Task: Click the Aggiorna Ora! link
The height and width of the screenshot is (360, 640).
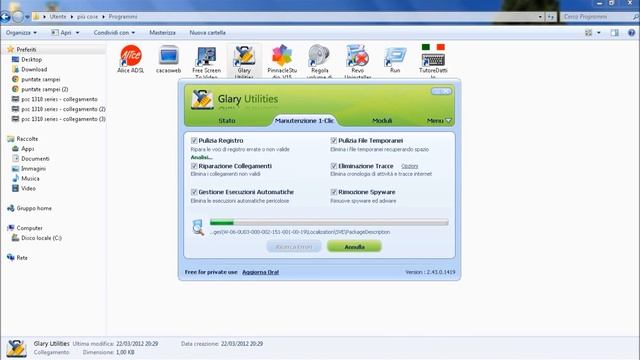Action: pos(260,272)
